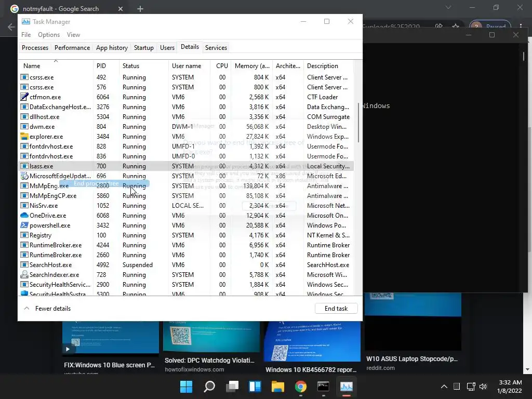Sort by the Status column header
Image resolution: width=532 pixels, height=399 pixels.
[144, 66]
